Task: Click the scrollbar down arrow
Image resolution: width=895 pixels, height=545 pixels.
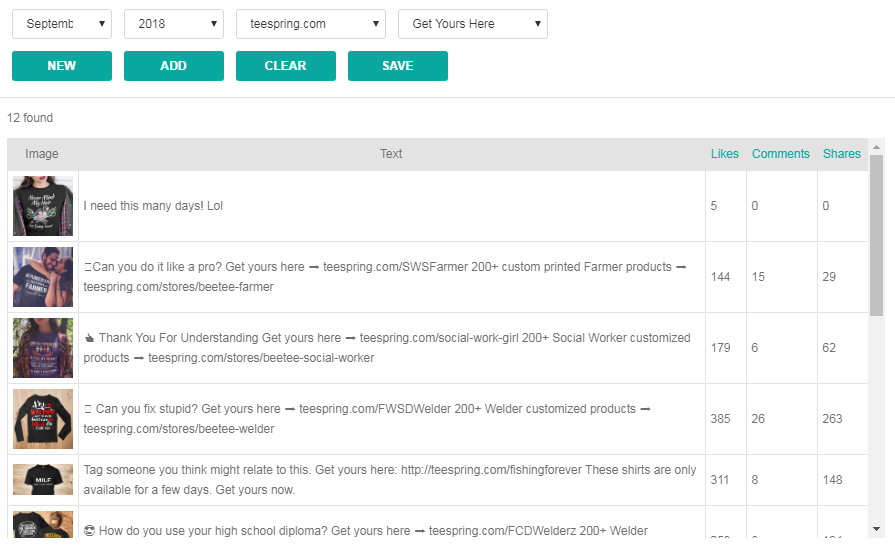Action: click(x=876, y=529)
